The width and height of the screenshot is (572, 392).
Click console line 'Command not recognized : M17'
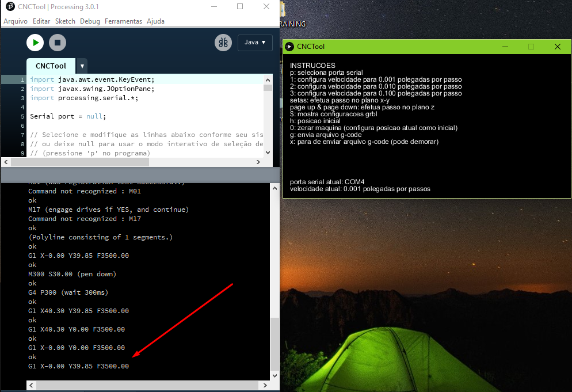point(85,219)
